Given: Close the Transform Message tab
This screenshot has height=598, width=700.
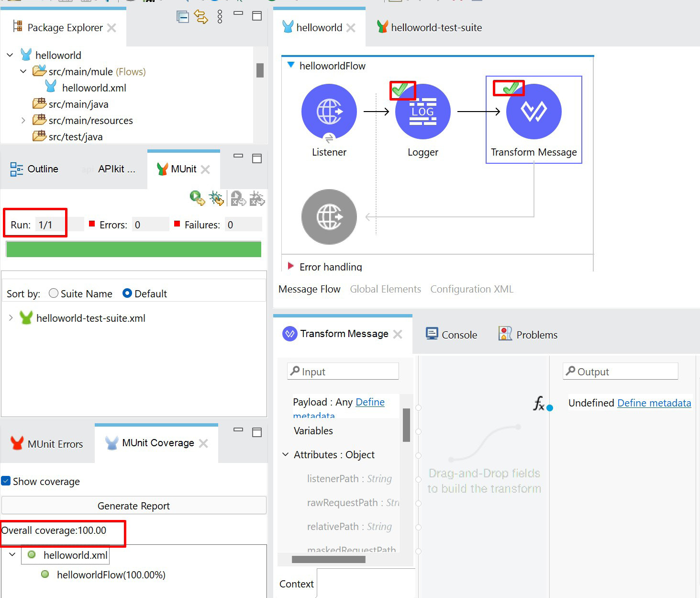Looking at the screenshot, I should [398, 334].
